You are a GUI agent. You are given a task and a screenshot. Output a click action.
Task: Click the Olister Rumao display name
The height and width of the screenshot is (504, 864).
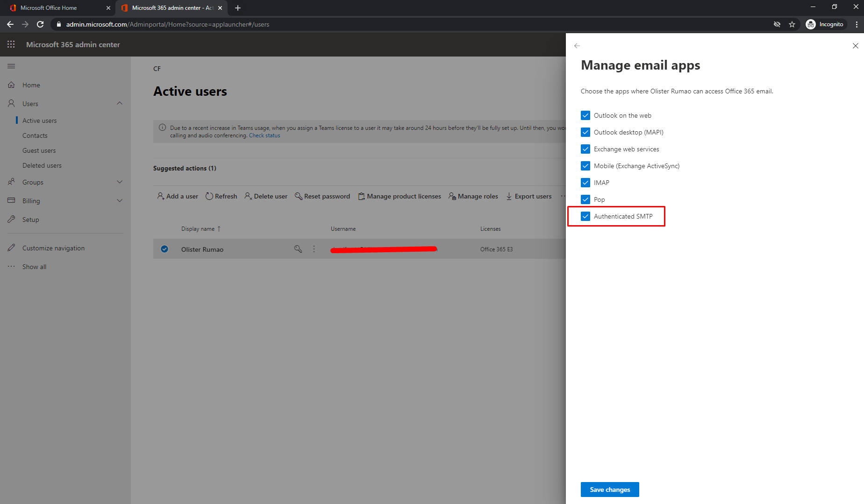[x=202, y=249]
